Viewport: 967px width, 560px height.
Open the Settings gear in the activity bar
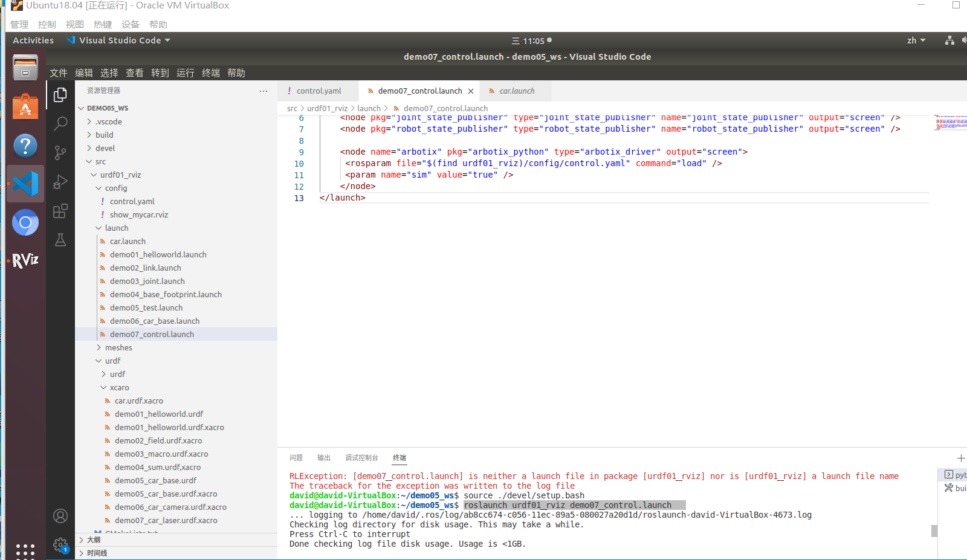pyautogui.click(x=60, y=544)
